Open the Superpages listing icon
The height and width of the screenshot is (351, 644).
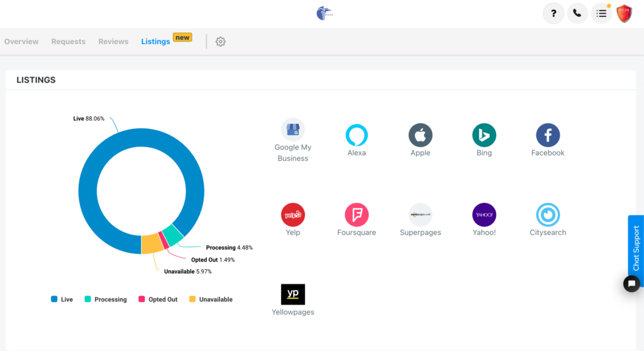[420, 215]
